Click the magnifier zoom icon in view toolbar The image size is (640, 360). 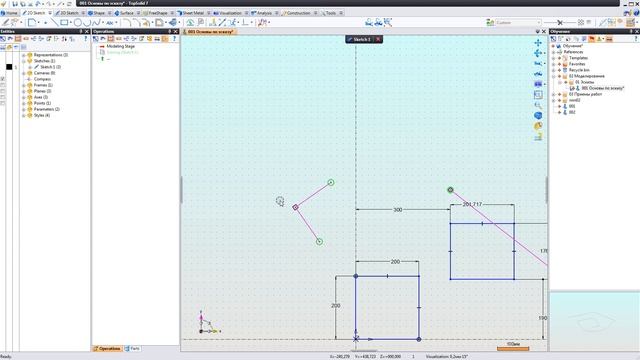[x=538, y=105]
